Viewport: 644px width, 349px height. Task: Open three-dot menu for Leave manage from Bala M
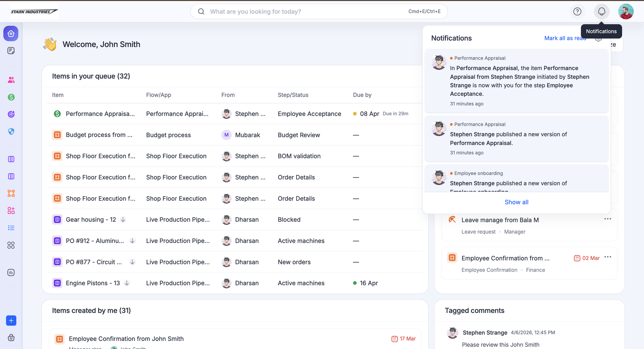607,219
